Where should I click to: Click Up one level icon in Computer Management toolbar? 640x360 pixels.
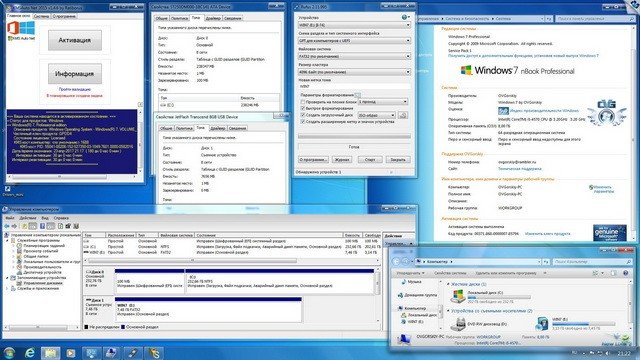pos(24,226)
